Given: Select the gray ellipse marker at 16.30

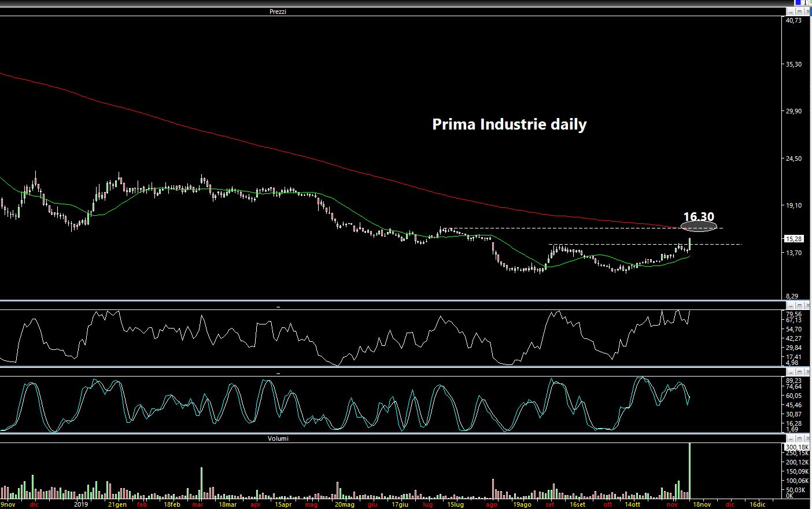Looking at the screenshot, I should (x=699, y=227).
